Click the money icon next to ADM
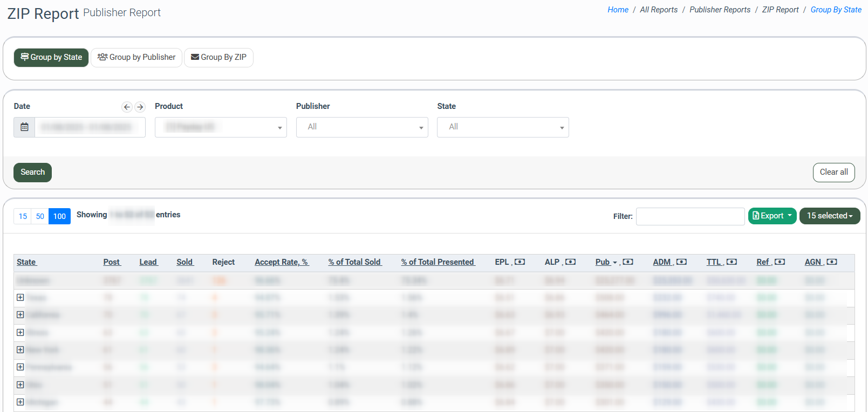 click(x=681, y=262)
